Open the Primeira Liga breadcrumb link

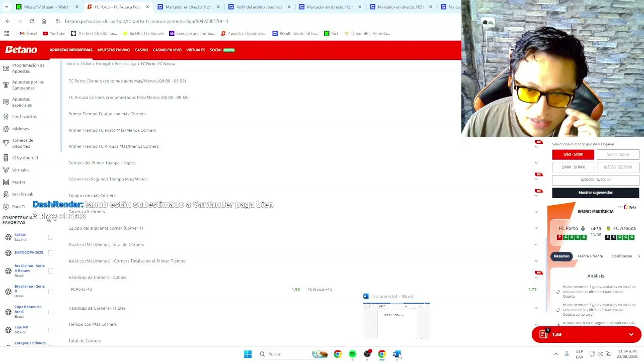click(x=125, y=64)
